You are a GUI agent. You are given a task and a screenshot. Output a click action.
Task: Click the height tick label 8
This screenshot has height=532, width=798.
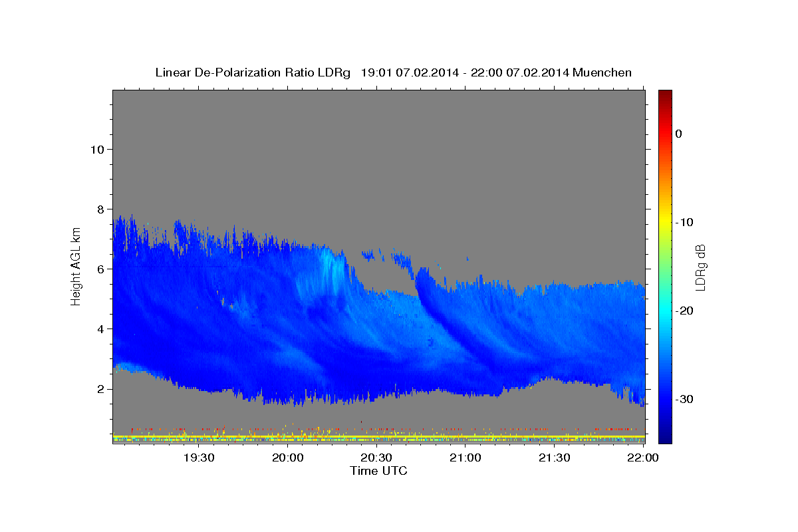coord(100,209)
